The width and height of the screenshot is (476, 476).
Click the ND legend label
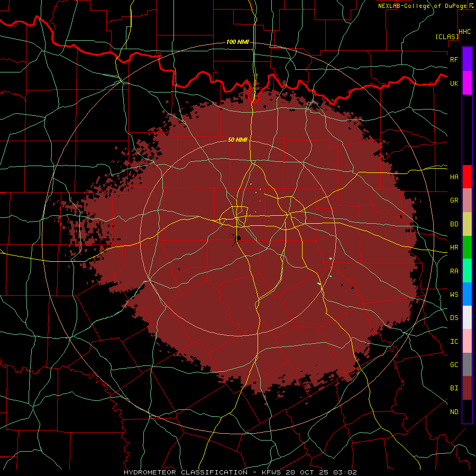(454, 411)
